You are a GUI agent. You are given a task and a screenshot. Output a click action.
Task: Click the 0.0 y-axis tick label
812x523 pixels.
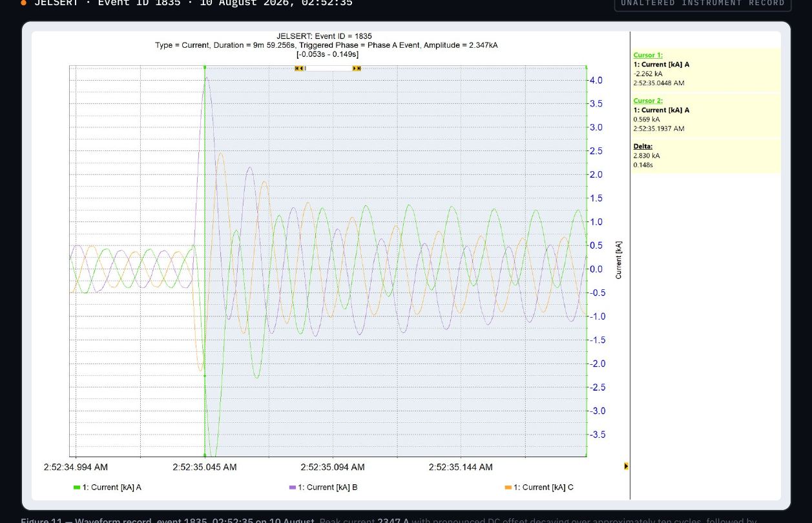(596, 269)
